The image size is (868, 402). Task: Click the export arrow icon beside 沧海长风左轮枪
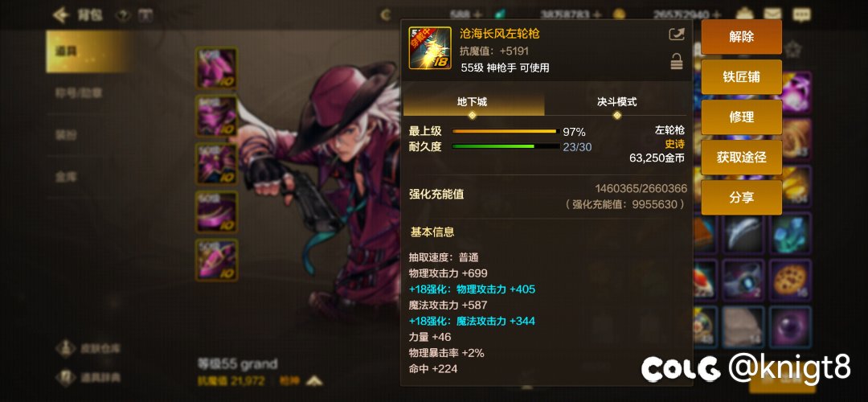point(677,35)
